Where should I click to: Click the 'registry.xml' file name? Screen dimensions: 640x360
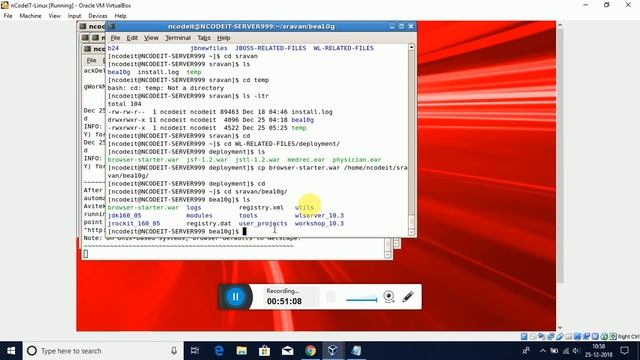[261, 207]
